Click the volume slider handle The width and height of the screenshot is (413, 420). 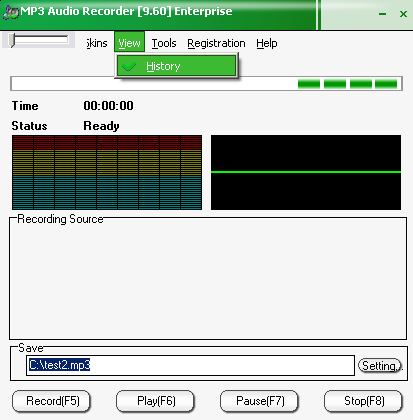12,40
